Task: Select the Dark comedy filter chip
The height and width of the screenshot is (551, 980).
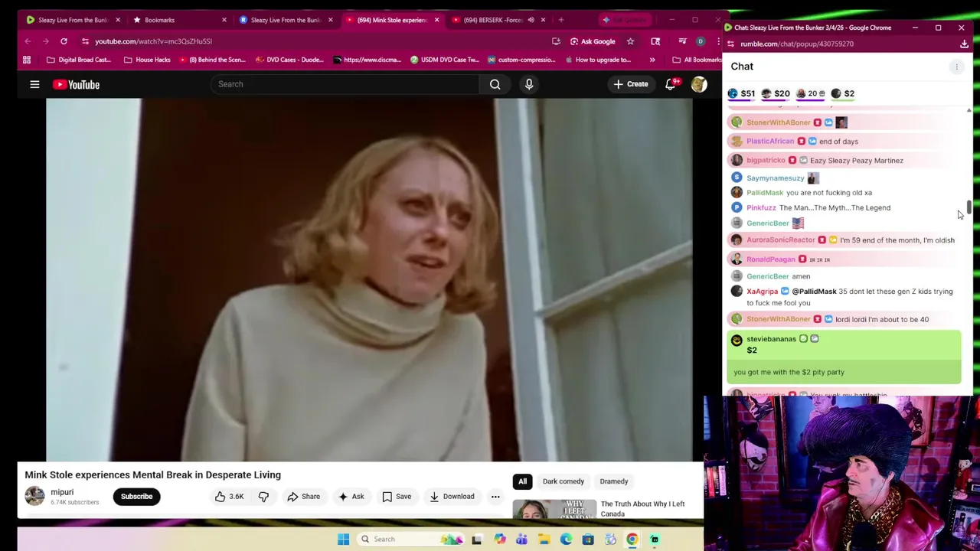Action: point(563,481)
